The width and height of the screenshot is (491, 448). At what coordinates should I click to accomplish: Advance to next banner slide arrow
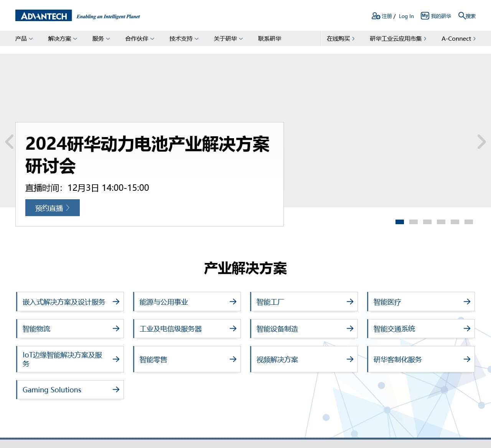click(x=481, y=142)
